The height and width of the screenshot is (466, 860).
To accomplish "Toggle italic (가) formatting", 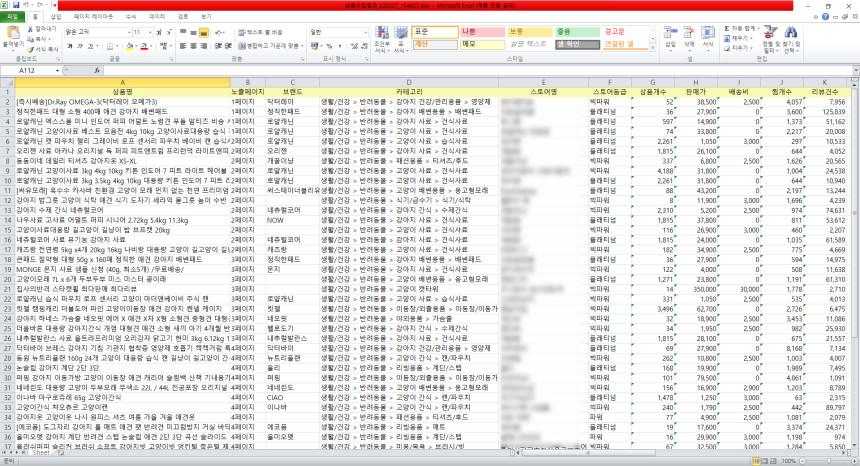I will tap(80, 46).
